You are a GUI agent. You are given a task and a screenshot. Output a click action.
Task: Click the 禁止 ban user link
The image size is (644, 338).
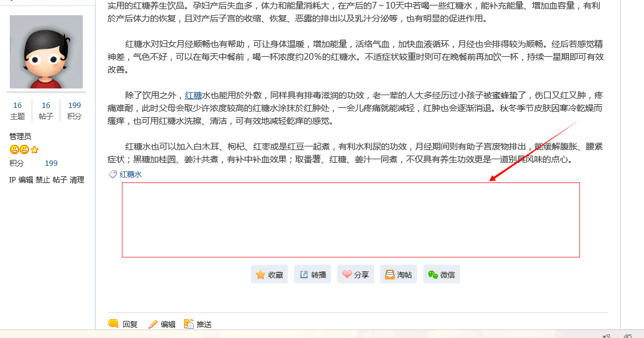42,180
